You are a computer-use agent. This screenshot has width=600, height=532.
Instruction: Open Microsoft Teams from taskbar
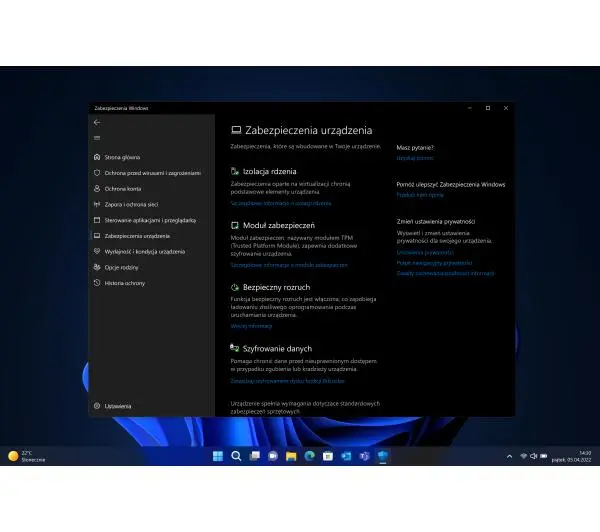point(365,456)
